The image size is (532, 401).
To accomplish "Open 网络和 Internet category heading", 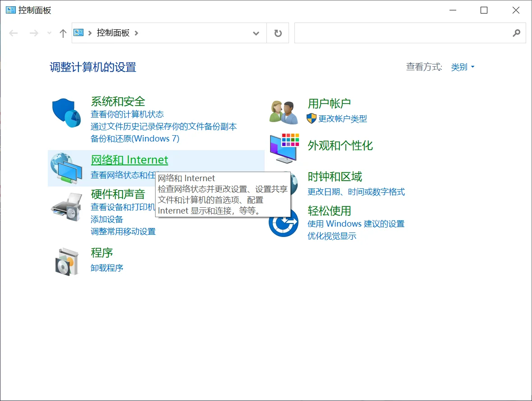I will 129,159.
